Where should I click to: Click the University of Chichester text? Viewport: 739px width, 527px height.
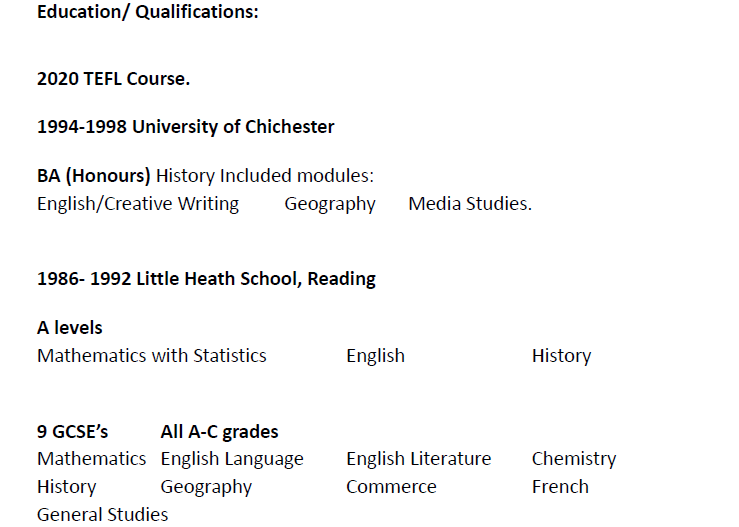point(233,127)
